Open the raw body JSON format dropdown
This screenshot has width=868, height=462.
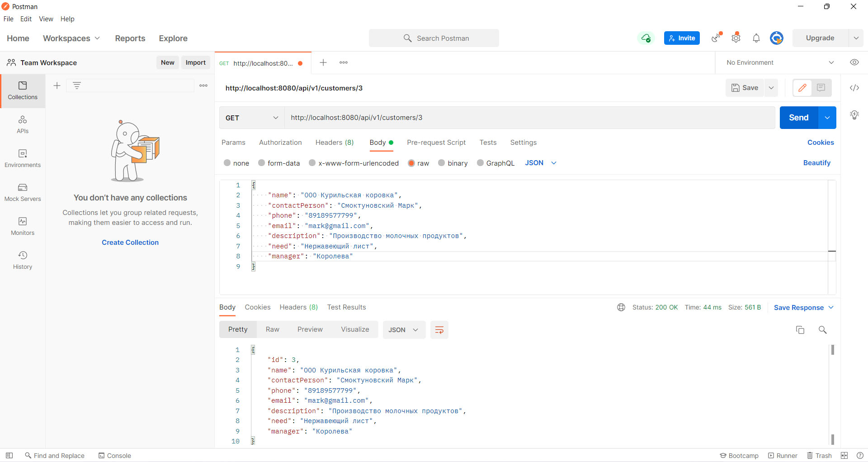point(541,163)
